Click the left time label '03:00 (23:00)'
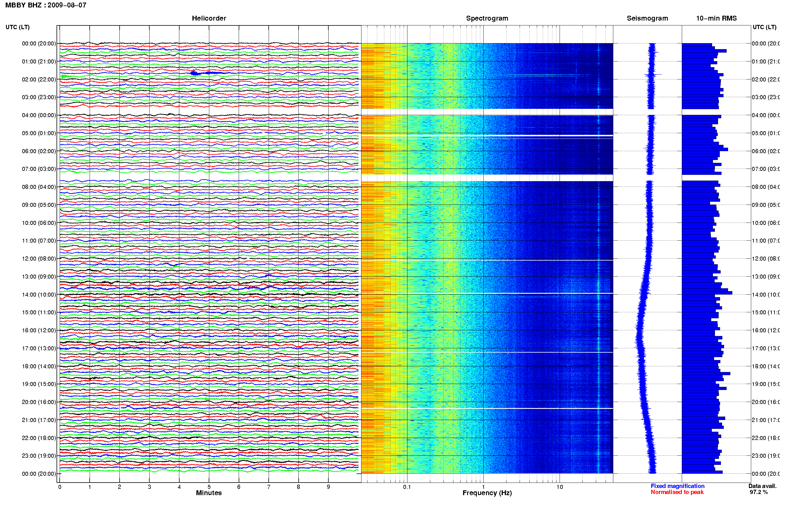 pos(39,97)
